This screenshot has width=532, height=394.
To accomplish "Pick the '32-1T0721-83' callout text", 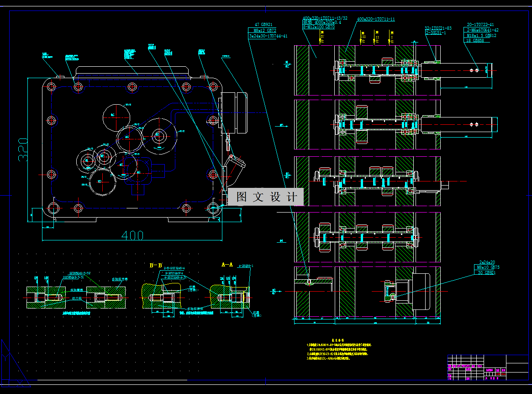I will coord(438,28).
